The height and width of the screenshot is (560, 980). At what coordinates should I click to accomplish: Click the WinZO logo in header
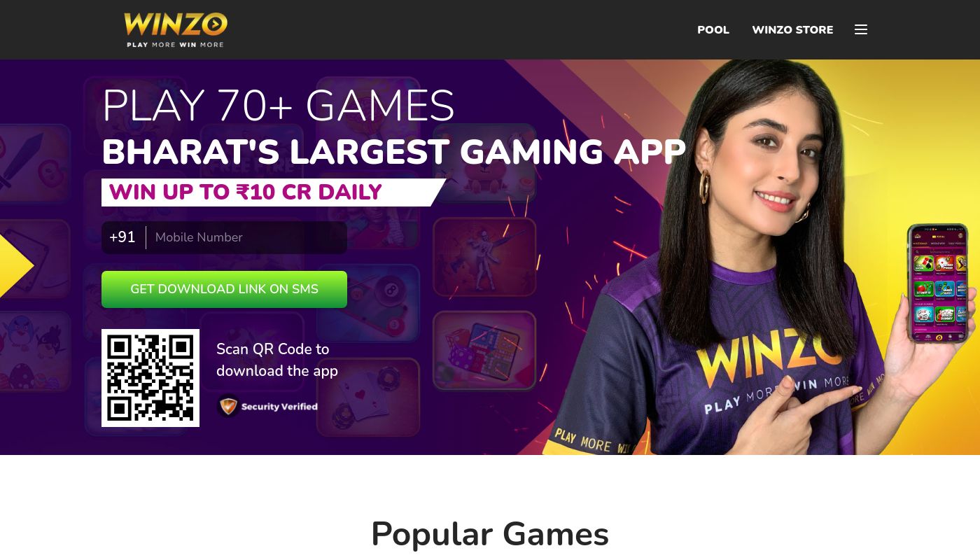(x=176, y=29)
